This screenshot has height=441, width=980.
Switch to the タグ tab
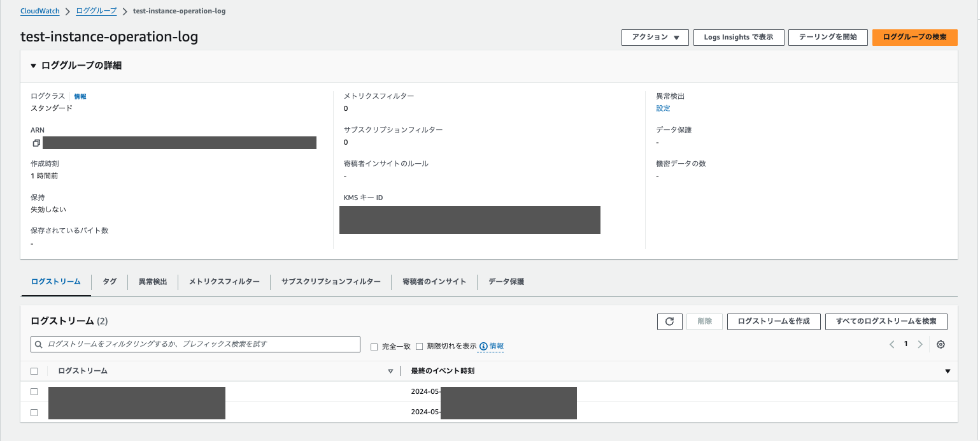coord(109,281)
